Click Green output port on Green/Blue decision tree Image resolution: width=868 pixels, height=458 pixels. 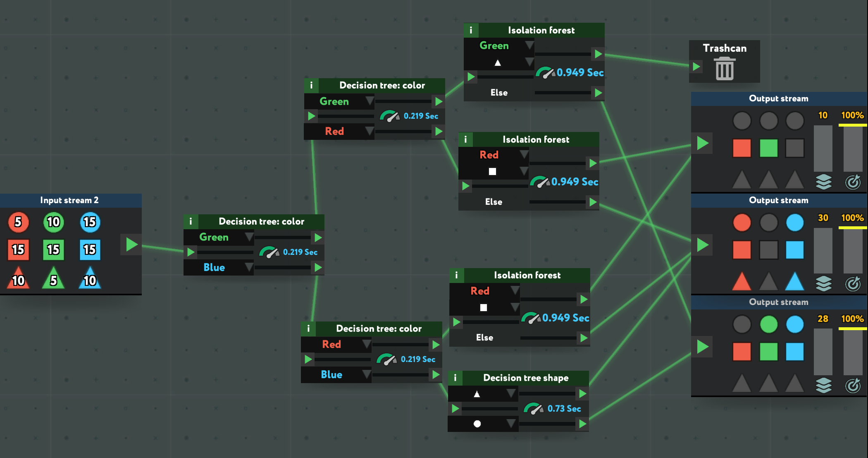318,237
